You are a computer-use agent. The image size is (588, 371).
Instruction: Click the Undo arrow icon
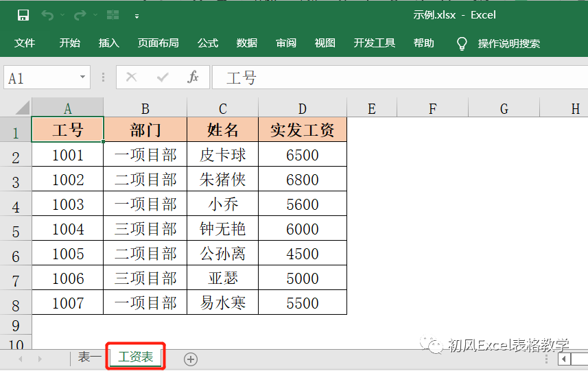(47, 15)
